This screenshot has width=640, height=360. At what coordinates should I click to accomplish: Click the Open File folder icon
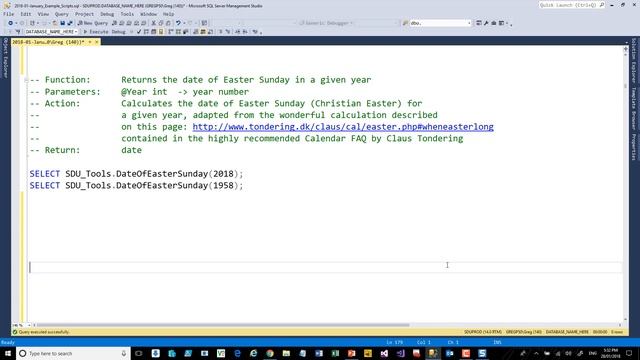coord(54,23)
